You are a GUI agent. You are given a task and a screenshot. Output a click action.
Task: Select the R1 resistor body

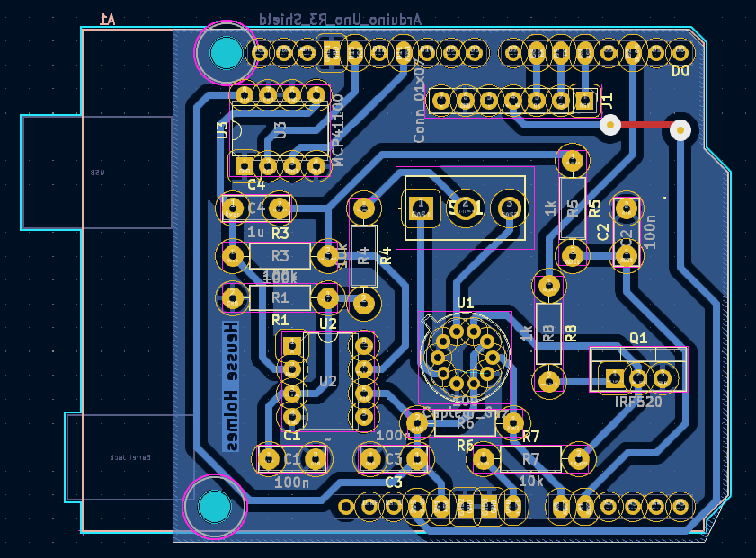point(280,298)
